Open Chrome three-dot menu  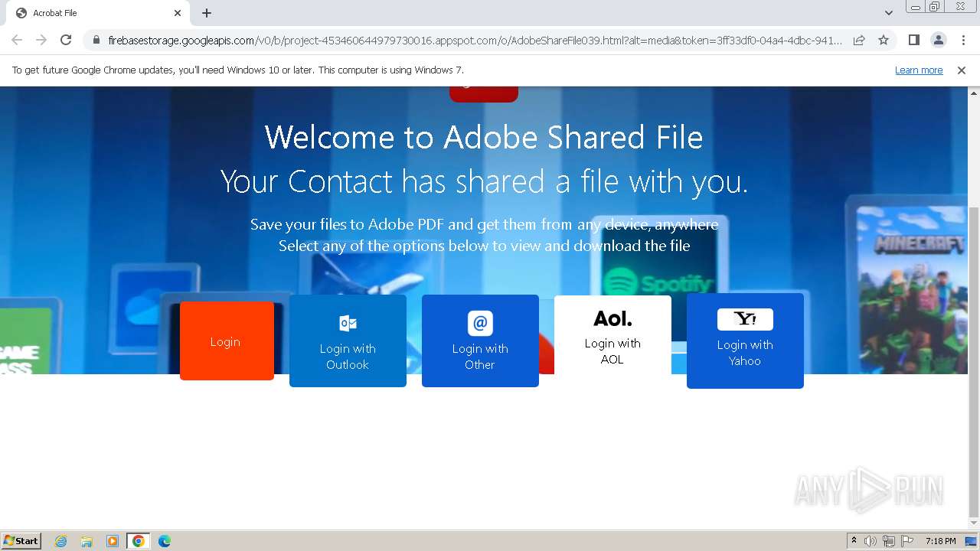(x=963, y=40)
